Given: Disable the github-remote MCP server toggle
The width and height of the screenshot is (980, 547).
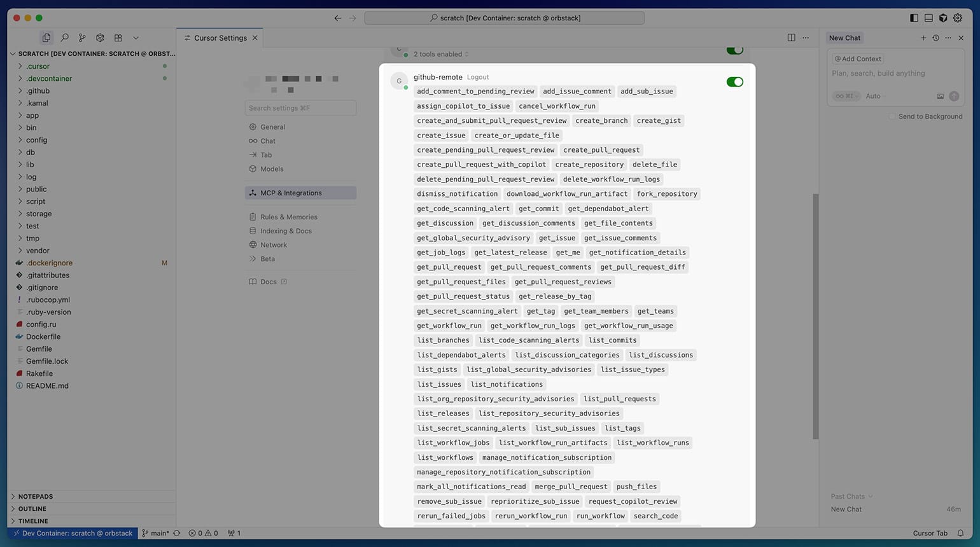Looking at the screenshot, I should [x=734, y=82].
